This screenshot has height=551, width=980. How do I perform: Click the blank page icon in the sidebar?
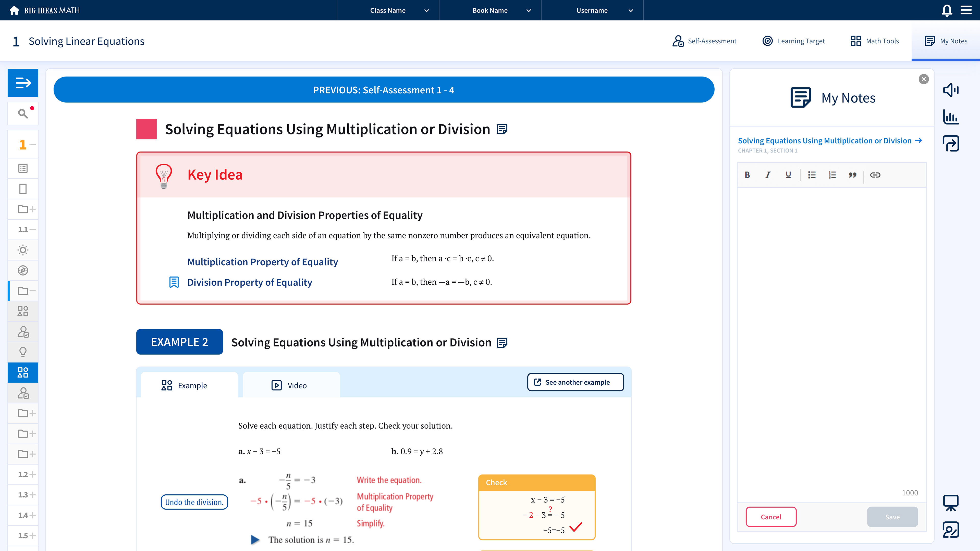(23, 189)
